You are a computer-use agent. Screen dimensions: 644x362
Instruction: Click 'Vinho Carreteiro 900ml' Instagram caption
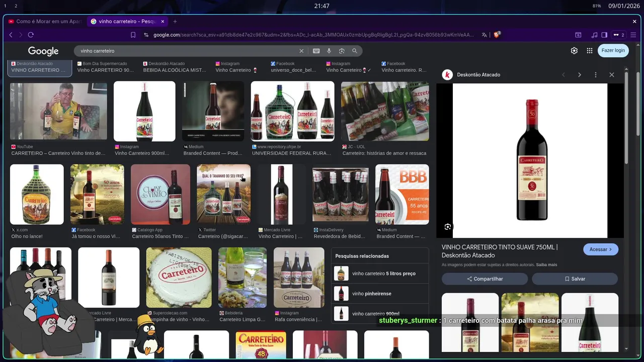coord(142,153)
